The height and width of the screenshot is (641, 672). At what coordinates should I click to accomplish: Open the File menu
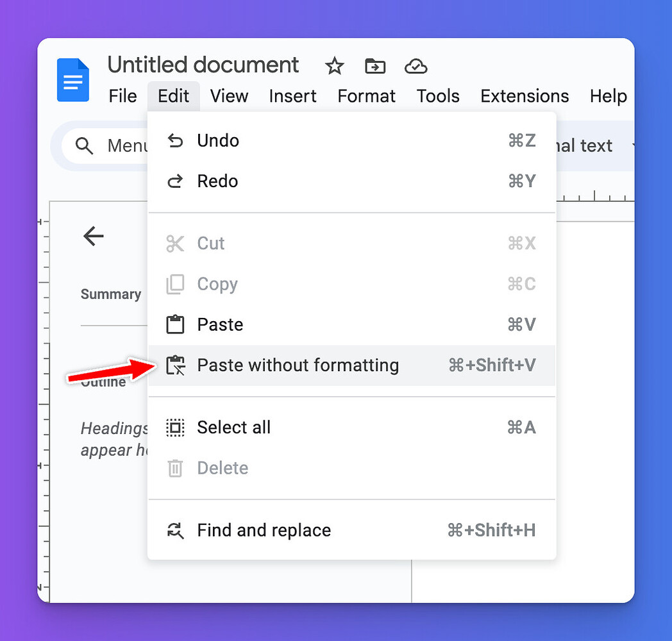(x=122, y=96)
